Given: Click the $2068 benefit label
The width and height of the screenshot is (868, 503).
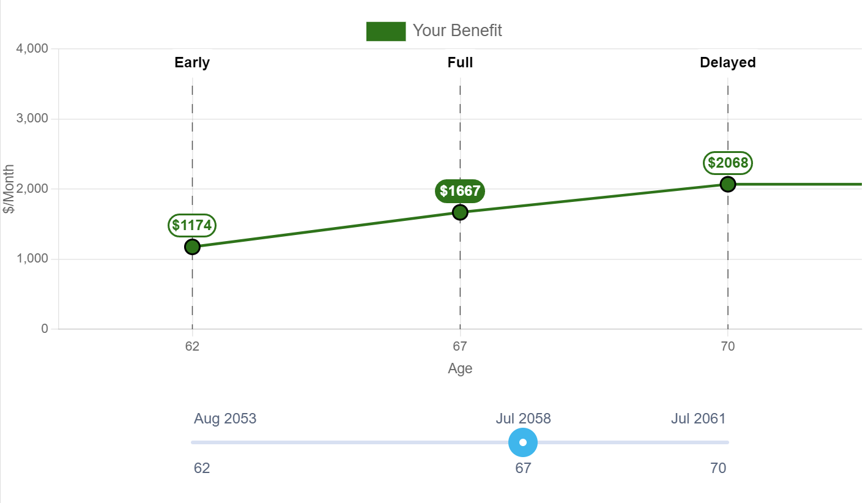Looking at the screenshot, I should (728, 163).
